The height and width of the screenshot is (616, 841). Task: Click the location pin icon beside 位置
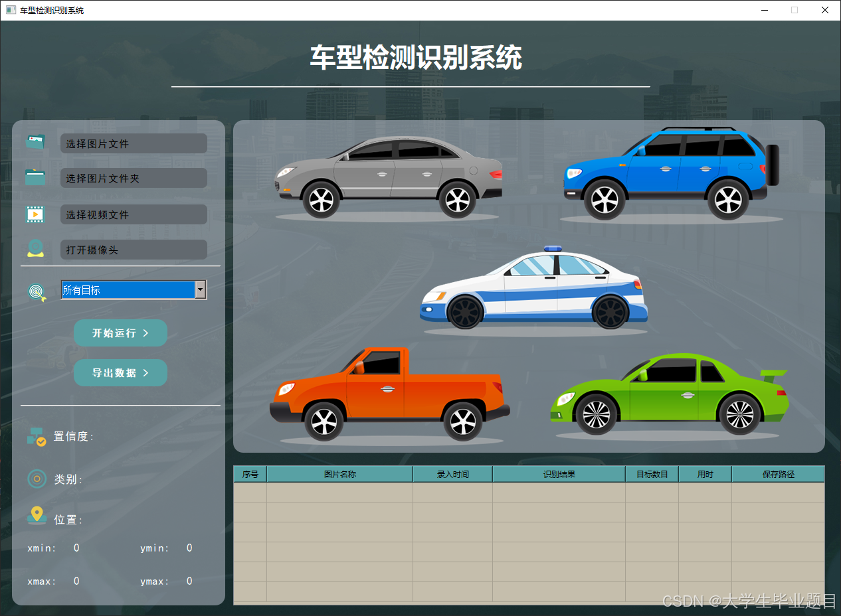tap(37, 516)
